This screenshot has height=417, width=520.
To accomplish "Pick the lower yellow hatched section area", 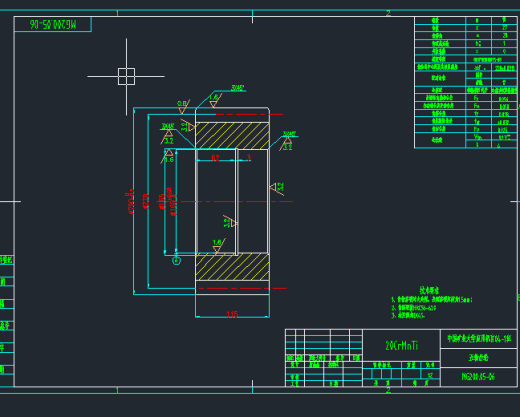I will [232, 267].
